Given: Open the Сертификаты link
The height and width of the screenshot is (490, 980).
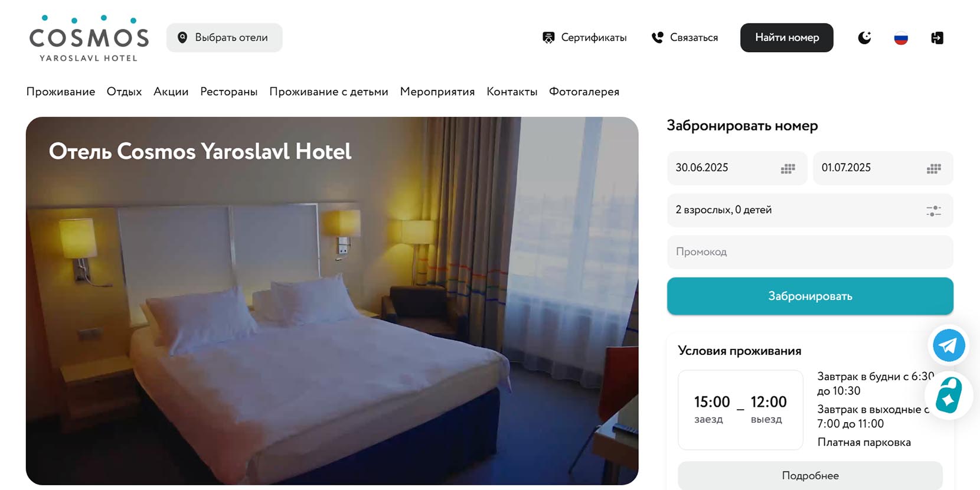Looking at the screenshot, I should (584, 38).
